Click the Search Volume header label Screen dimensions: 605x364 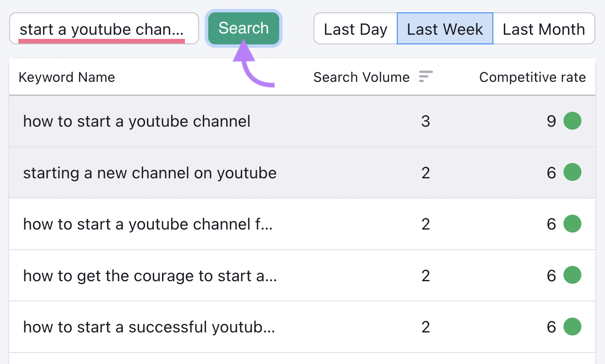[x=361, y=77]
